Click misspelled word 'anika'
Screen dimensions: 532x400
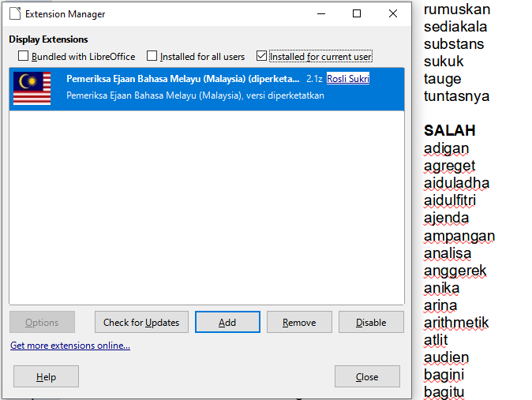click(441, 288)
